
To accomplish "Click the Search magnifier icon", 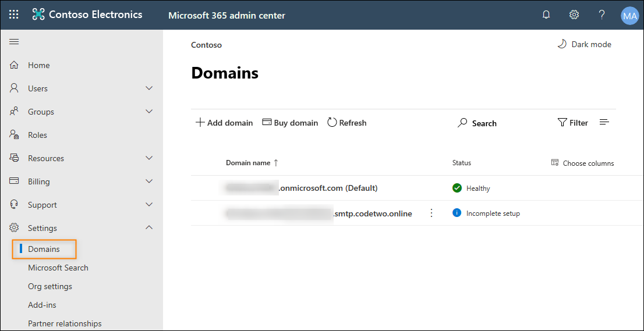I will (462, 123).
